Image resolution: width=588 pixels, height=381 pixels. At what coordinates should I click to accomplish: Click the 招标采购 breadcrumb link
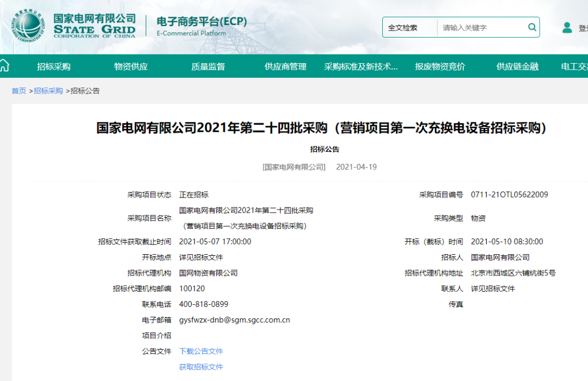click(x=48, y=91)
